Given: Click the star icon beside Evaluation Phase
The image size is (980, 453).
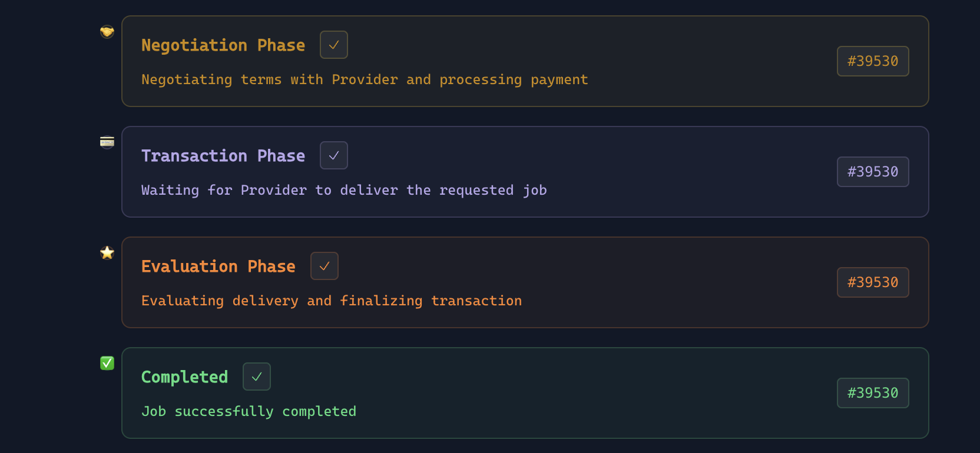Looking at the screenshot, I should tap(107, 253).
